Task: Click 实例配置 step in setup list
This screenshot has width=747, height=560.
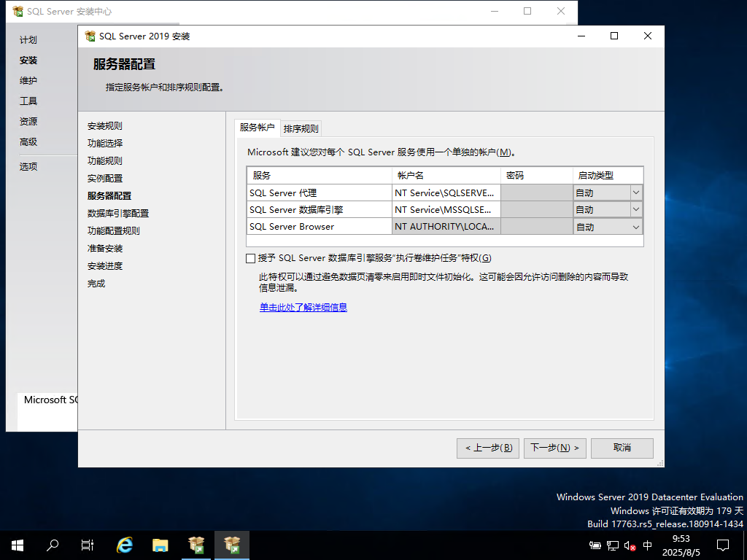Action: click(x=105, y=179)
